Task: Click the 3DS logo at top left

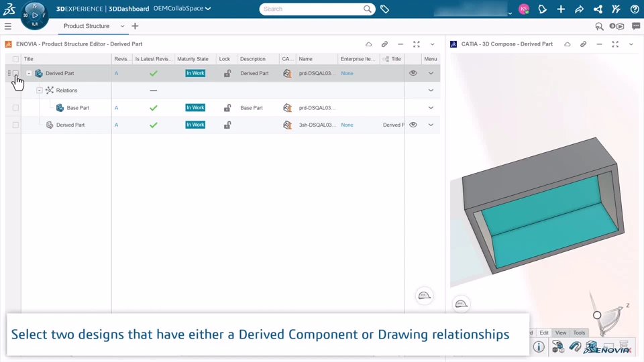Action: pos(9,9)
